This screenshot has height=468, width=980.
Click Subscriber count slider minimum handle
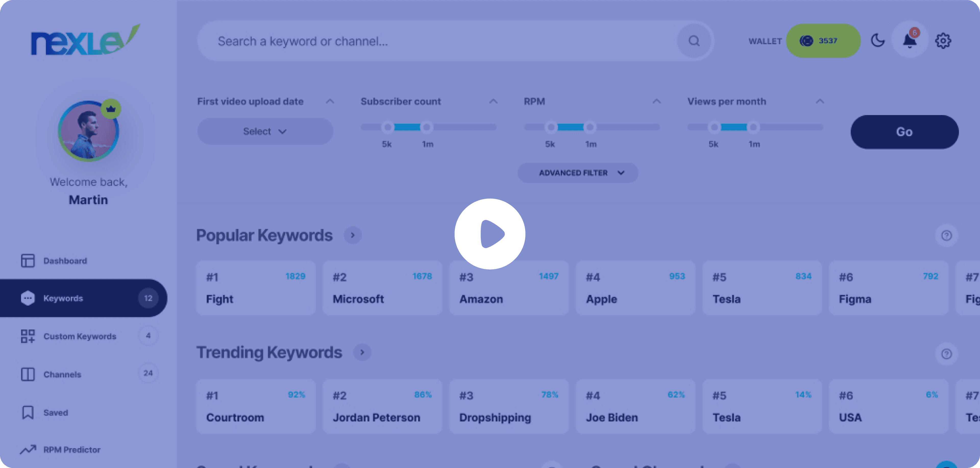pos(388,127)
